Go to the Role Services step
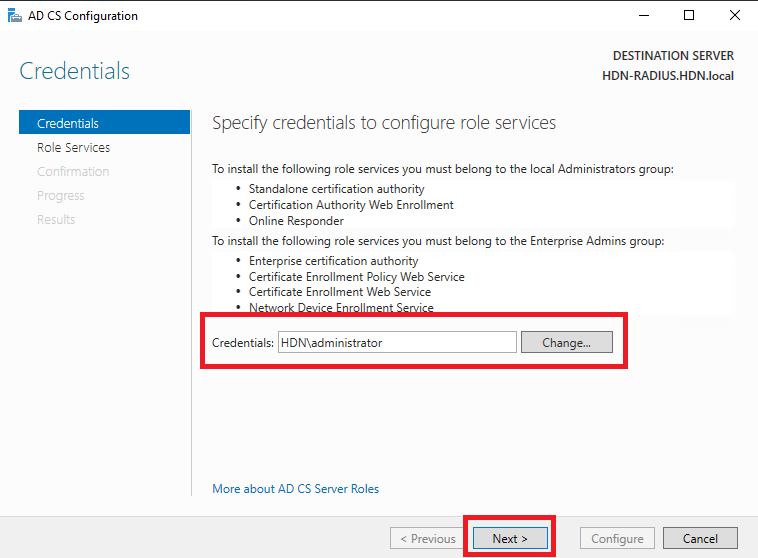The image size is (758, 558). pos(73,147)
